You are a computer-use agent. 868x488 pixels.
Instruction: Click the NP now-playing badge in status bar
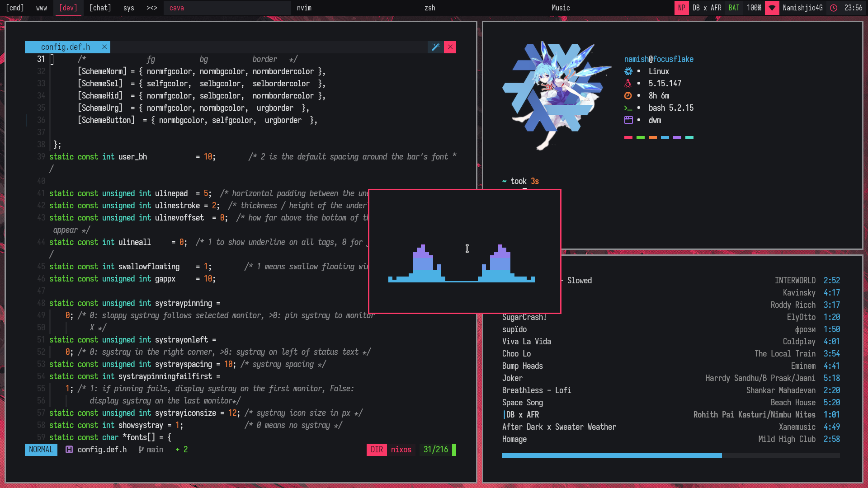click(x=681, y=8)
